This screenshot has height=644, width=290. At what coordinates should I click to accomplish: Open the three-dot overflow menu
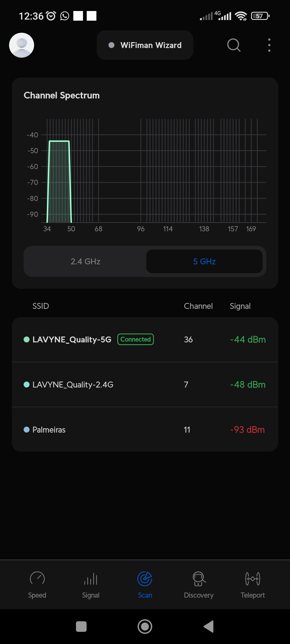click(269, 45)
